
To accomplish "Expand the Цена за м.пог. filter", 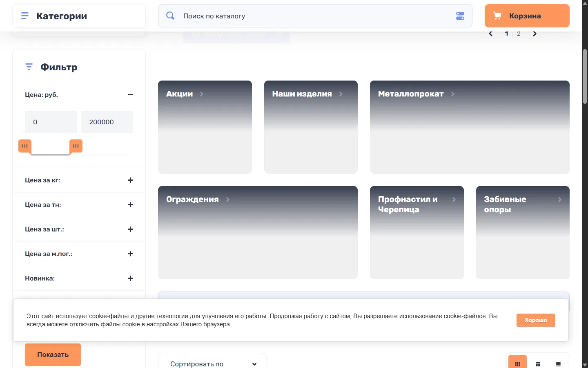I will tap(130, 254).
